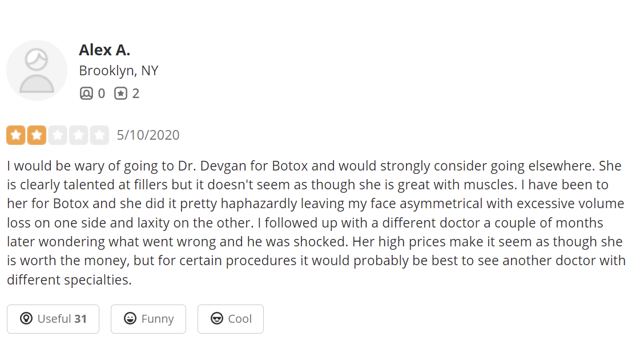Click the Brooklyn, NY location text
This screenshot has height=345, width=644.
tap(119, 71)
